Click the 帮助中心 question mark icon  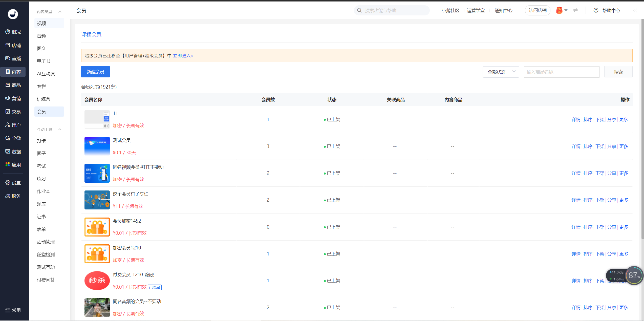point(596,10)
